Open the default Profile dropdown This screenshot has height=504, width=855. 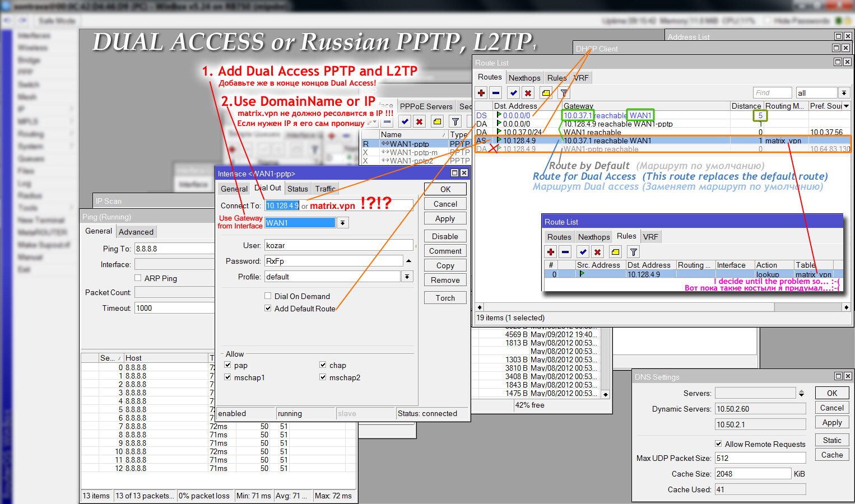(407, 276)
